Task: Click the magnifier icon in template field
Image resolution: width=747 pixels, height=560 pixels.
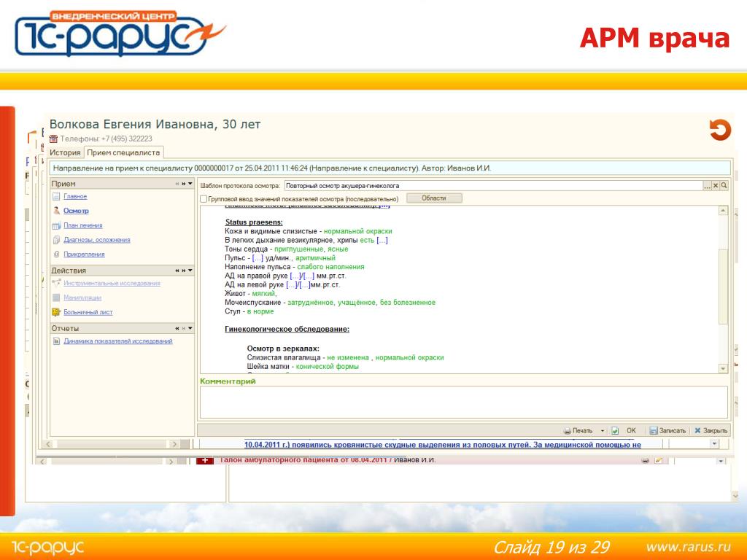Action: 724,186
